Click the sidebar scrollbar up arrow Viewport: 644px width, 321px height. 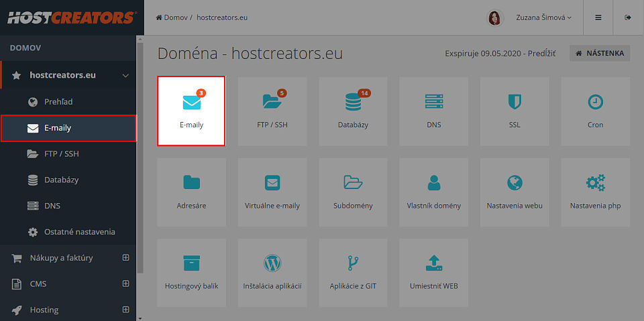coord(140,39)
